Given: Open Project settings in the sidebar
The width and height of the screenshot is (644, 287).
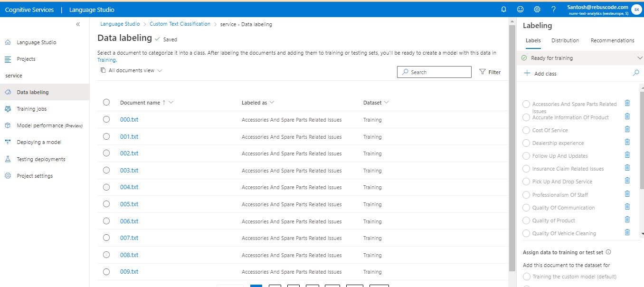Looking at the screenshot, I should tap(8, 175).
